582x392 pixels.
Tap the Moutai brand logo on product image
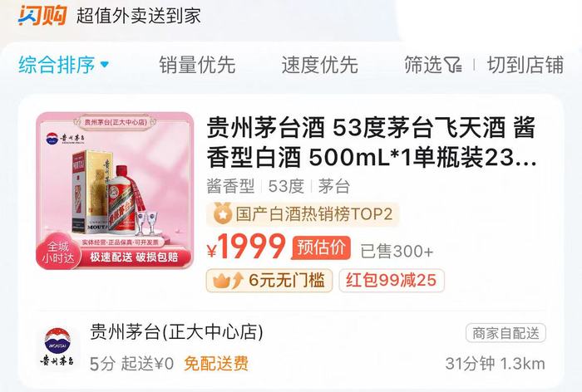tap(66, 138)
